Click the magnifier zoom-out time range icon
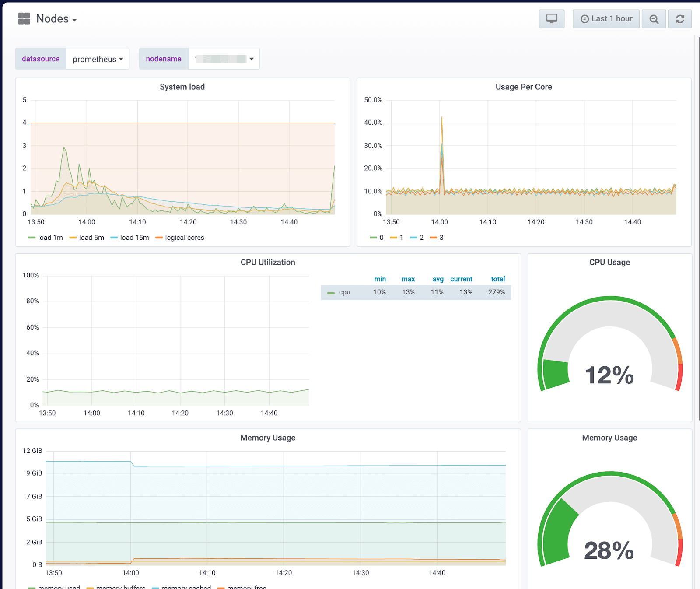The width and height of the screenshot is (700, 589). tap(654, 18)
